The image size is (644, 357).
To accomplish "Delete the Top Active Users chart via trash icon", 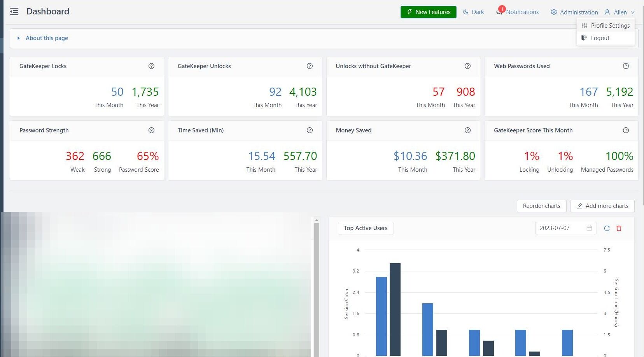I will point(619,228).
